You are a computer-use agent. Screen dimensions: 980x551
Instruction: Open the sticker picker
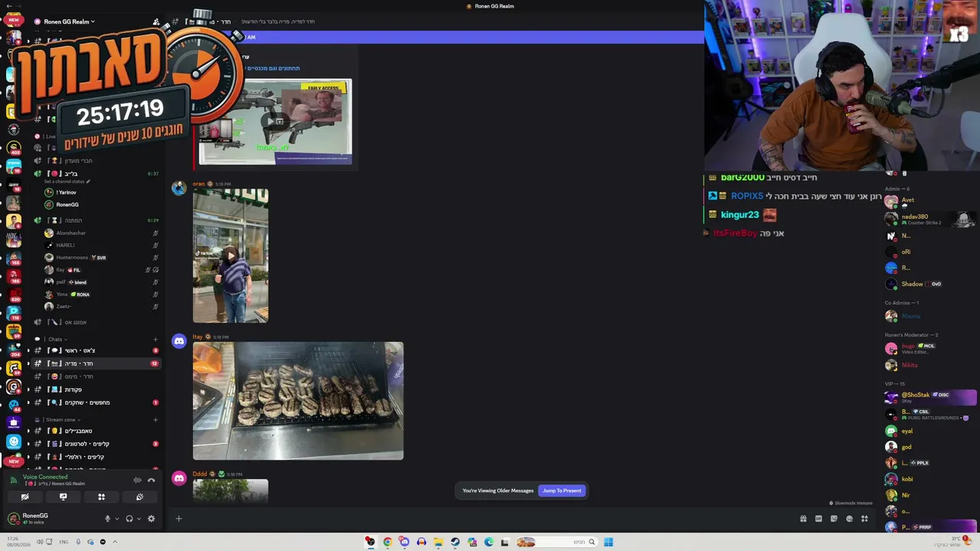pos(834,519)
